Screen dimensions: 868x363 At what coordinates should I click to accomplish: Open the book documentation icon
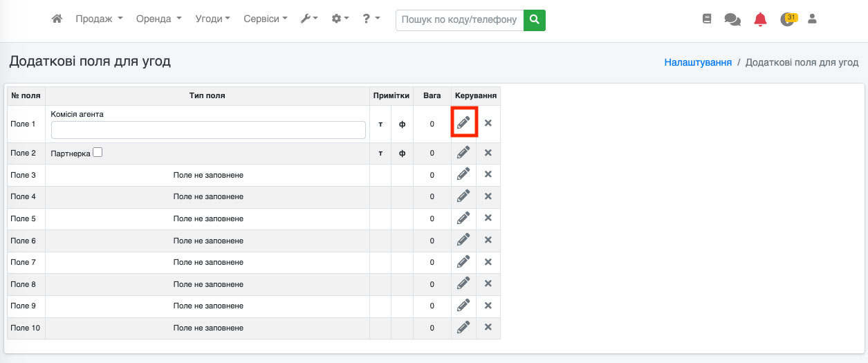[x=706, y=19]
